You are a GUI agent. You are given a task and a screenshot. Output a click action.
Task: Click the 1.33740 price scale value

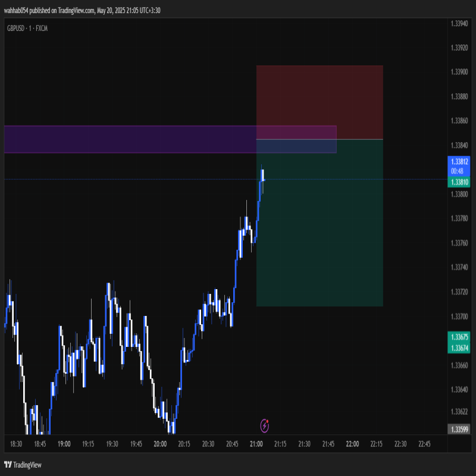[x=459, y=267]
